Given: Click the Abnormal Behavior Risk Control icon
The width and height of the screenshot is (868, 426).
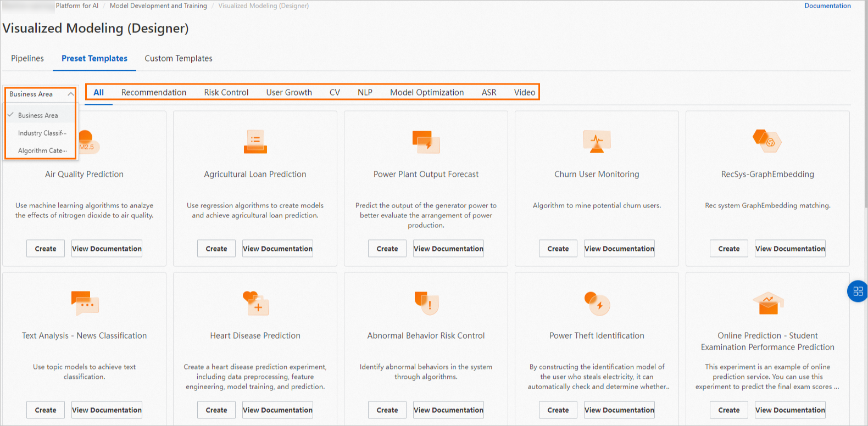Looking at the screenshot, I should point(426,303).
